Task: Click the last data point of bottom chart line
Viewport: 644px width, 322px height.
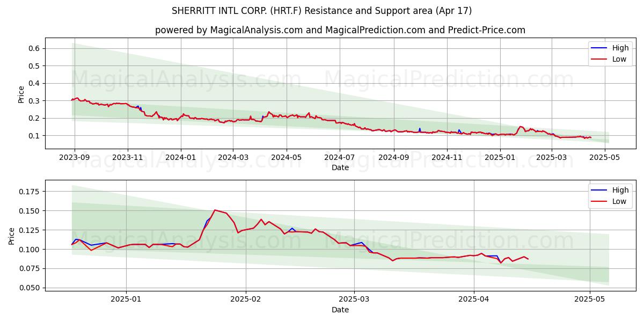Action: coord(528,259)
